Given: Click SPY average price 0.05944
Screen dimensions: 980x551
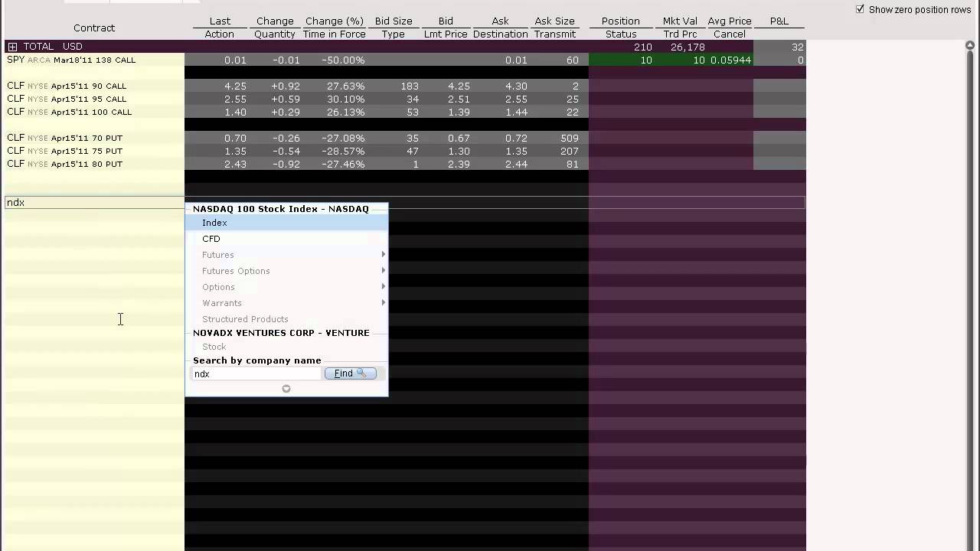Looking at the screenshot, I should click(x=730, y=60).
